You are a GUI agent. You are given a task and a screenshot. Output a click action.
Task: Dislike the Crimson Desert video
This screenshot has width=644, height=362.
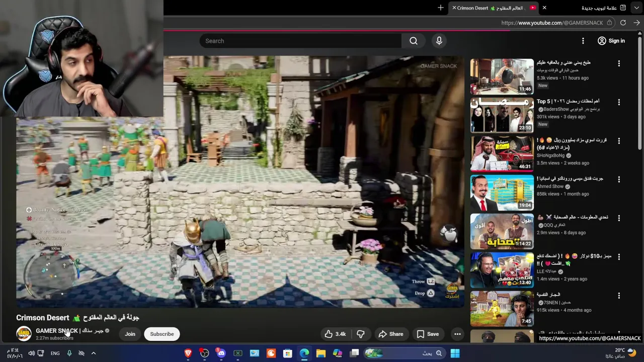[x=360, y=334]
